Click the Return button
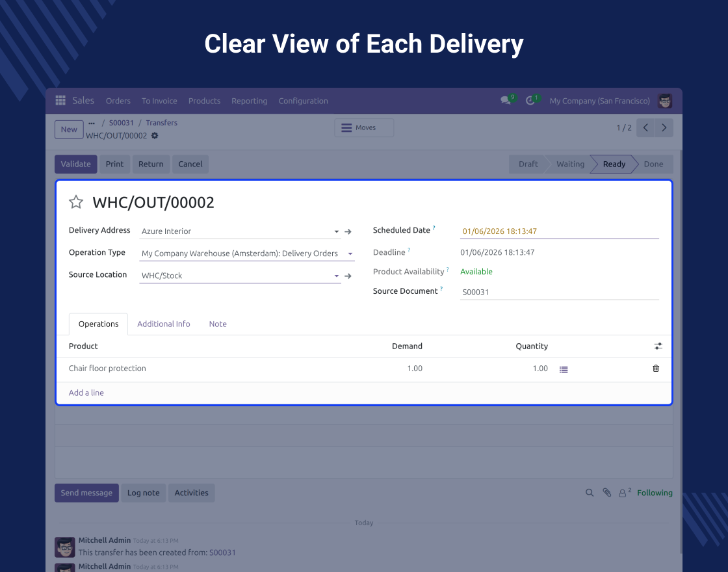 (x=151, y=164)
